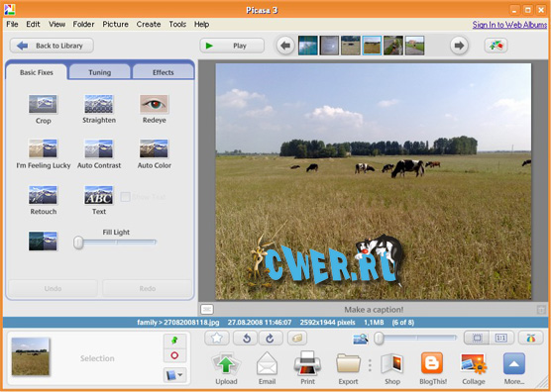551x392 pixels.
Task: Fit photo to viewing area
Action: pyautogui.click(x=477, y=338)
